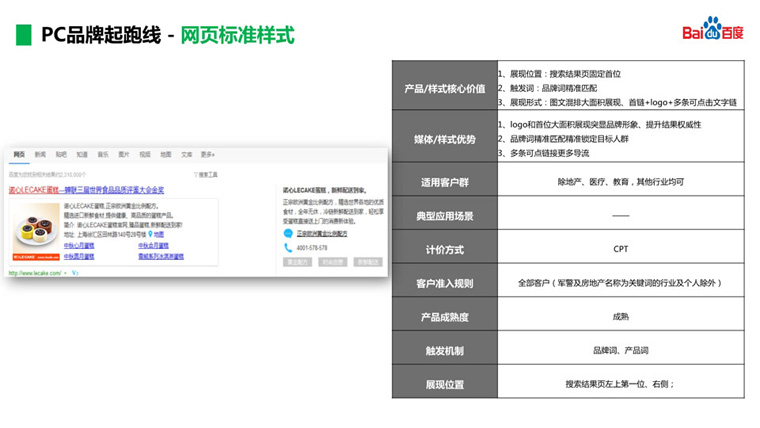Click the 客户准入规则 header cell

click(x=444, y=281)
